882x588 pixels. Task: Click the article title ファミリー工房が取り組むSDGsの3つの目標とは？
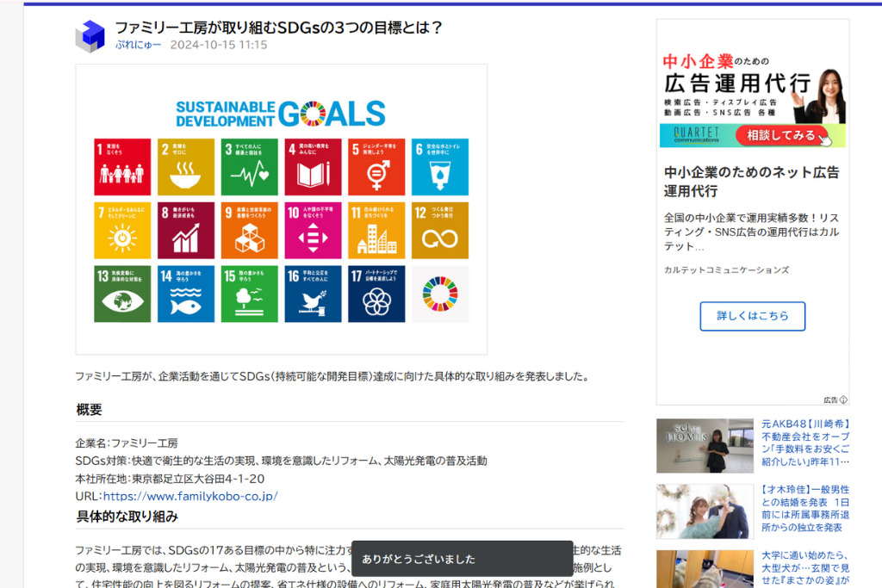click(279, 27)
